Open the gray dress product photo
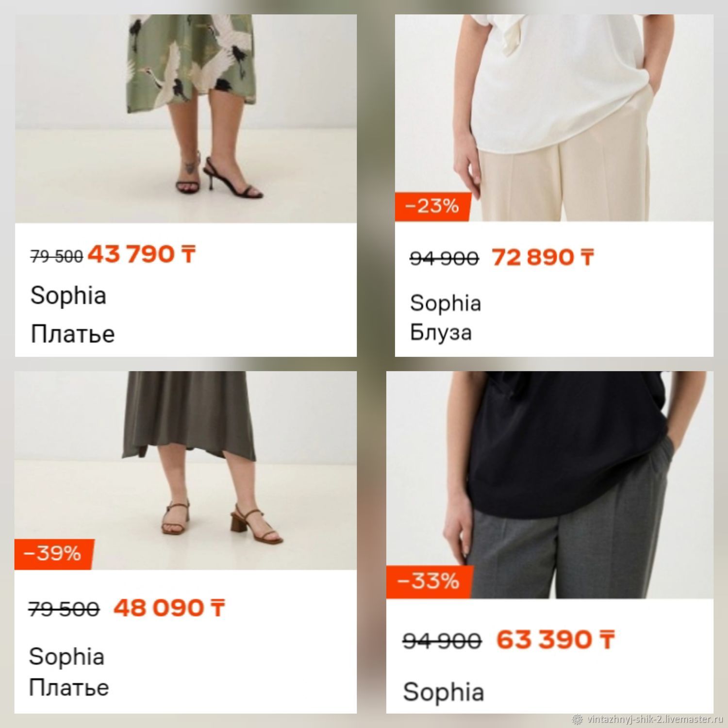Viewport: 728px width, 728px height. [185, 470]
